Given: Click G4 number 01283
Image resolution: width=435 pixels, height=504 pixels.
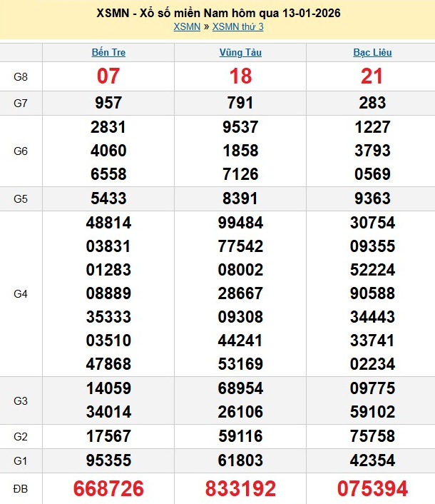Looking at the screenshot, I should pos(108,270).
